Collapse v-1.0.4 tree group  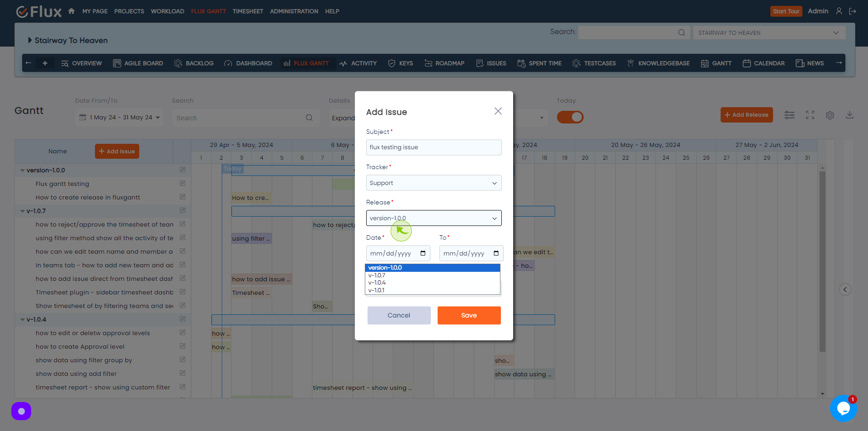click(22, 320)
